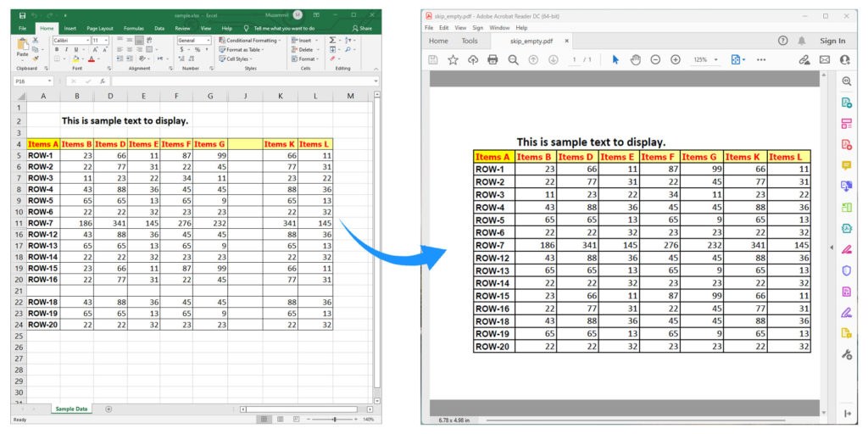
Task: Click the Sign In button in Acrobat
Action: (x=832, y=41)
